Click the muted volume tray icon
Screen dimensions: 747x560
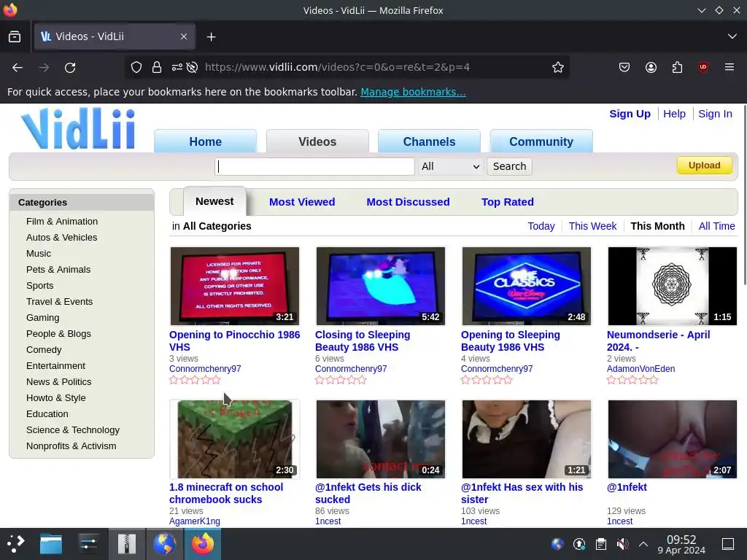click(622, 544)
